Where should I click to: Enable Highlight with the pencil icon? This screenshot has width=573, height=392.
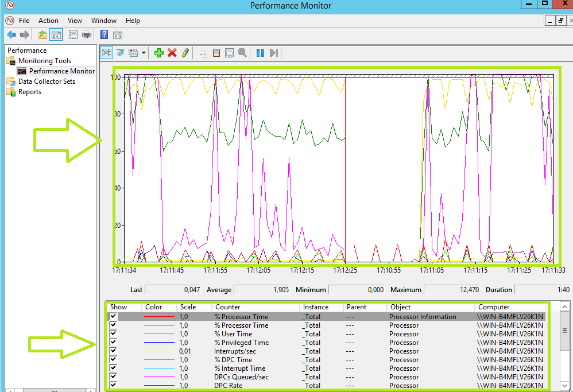pos(185,52)
